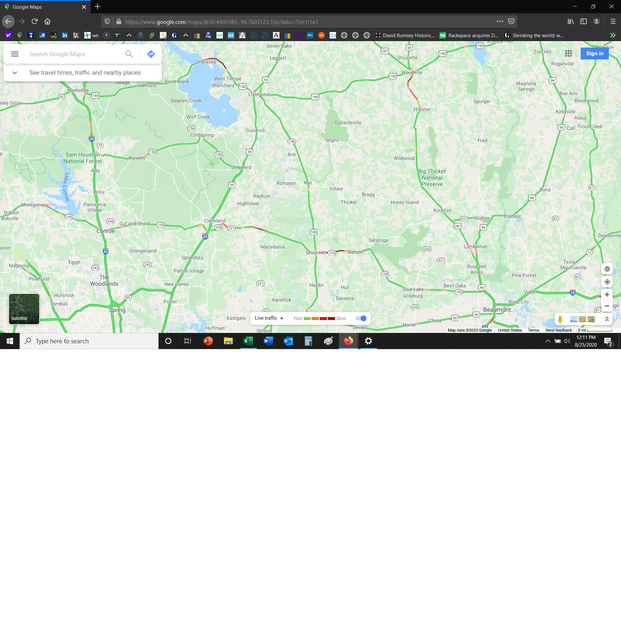Open the Windows notification center
Screen dimensions: 621x640
(x=608, y=341)
